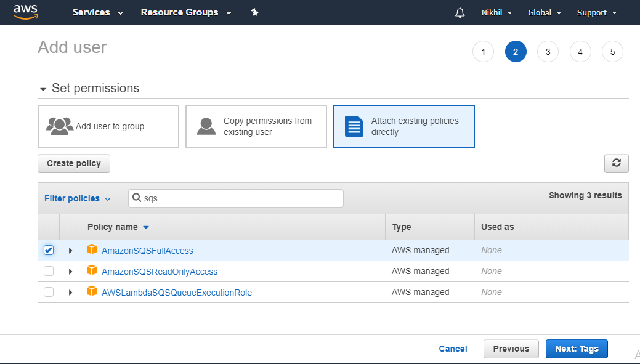Go to wizard step 1
The width and height of the screenshot is (640, 364).
point(483,52)
